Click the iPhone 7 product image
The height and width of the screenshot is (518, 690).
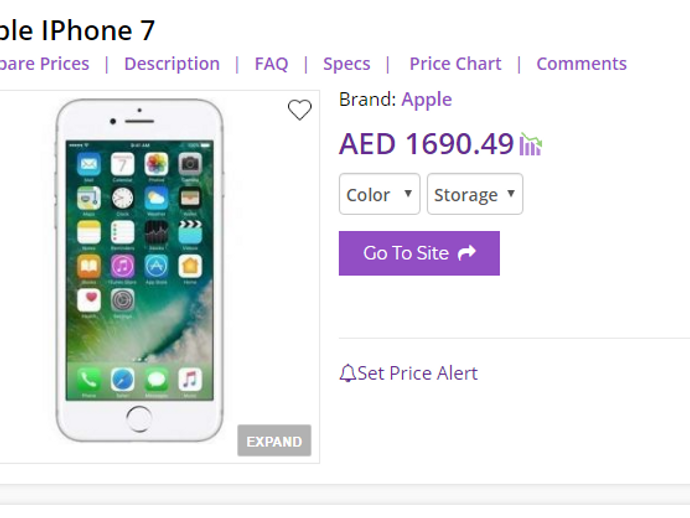pos(139,272)
